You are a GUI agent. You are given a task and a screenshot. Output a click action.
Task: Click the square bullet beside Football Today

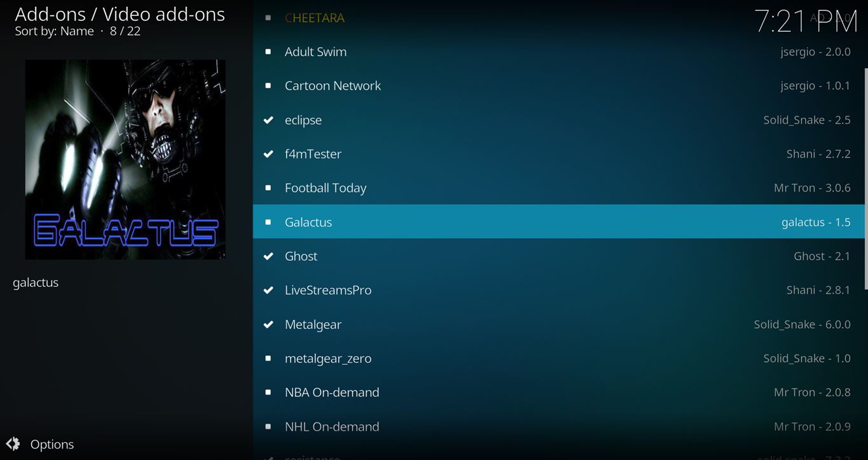point(268,188)
